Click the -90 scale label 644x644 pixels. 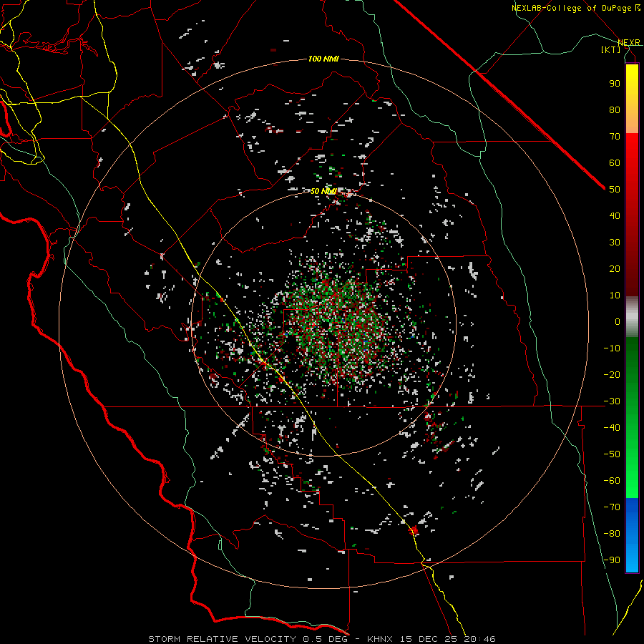612,560
